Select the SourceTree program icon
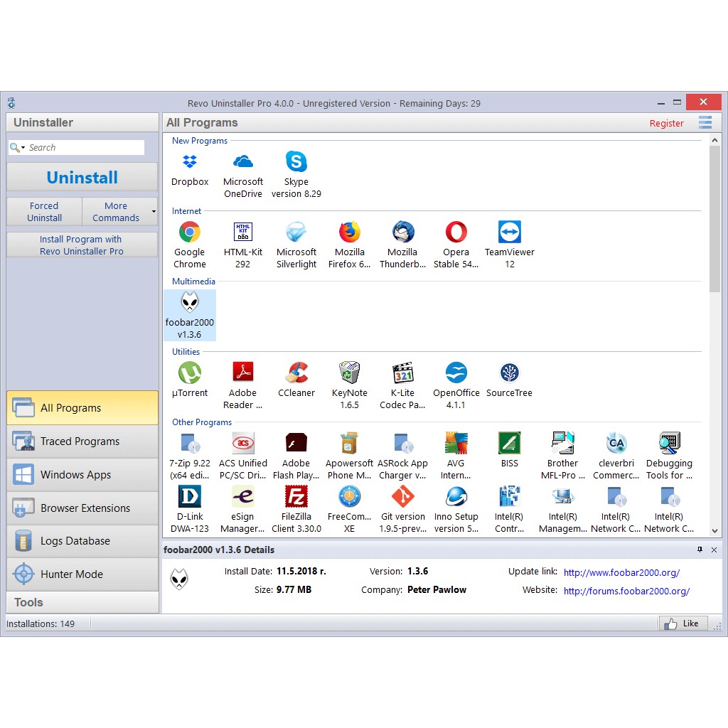The image size is (728, 728). 509,373
